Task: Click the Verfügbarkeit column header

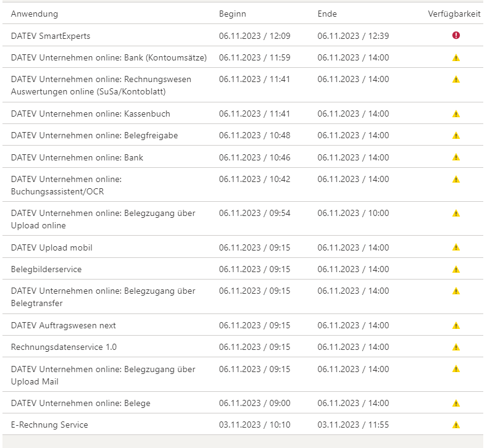Action: (x=454, y=14)
